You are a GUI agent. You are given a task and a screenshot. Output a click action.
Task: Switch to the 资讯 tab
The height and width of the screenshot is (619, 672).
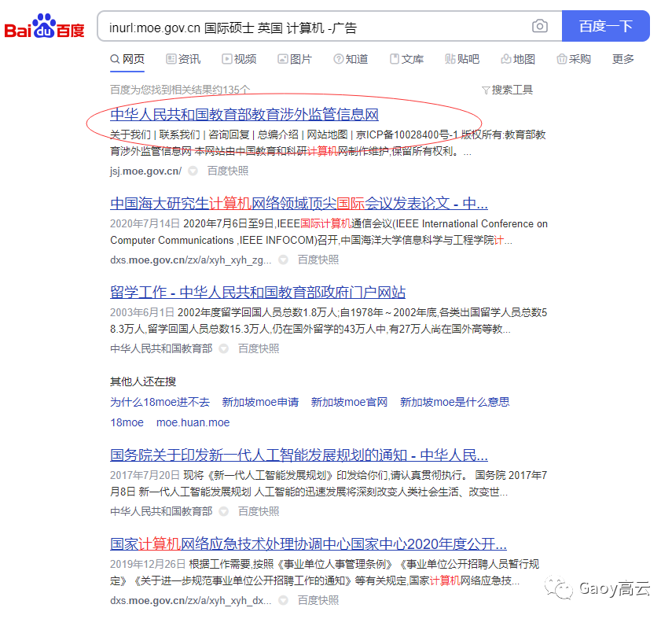coord(183,59)
